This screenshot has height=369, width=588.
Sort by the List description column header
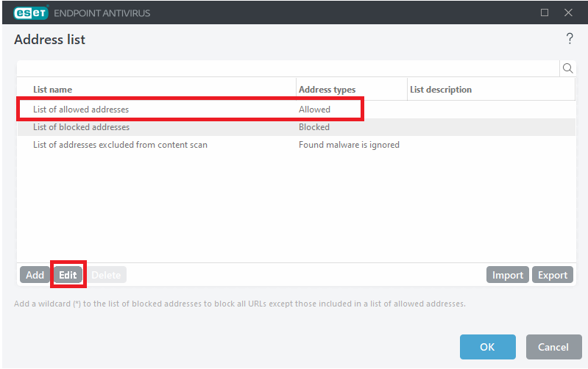pyautogui.click(x=490, y=90)
